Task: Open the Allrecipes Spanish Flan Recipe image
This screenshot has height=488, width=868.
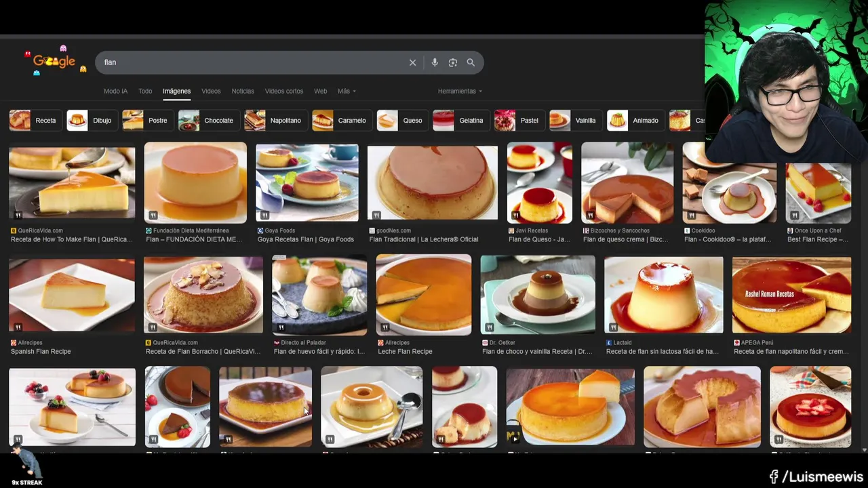Action: coord(72,296)
